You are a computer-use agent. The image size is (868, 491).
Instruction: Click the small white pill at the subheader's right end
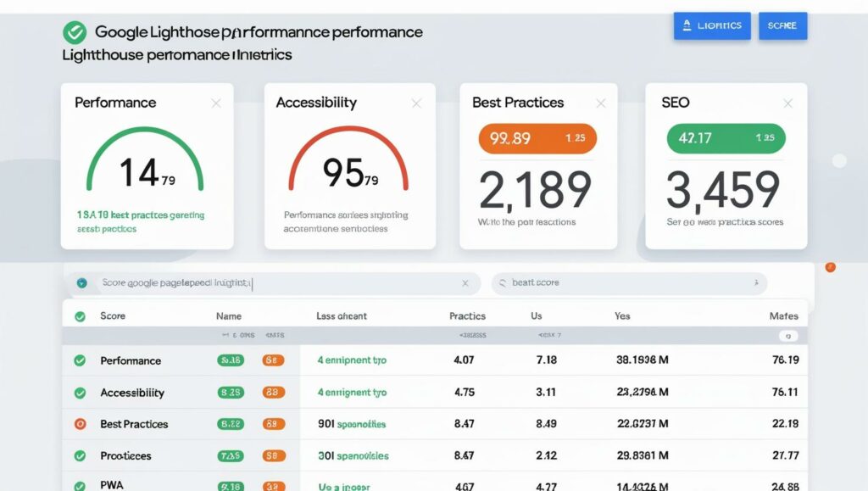788,336
